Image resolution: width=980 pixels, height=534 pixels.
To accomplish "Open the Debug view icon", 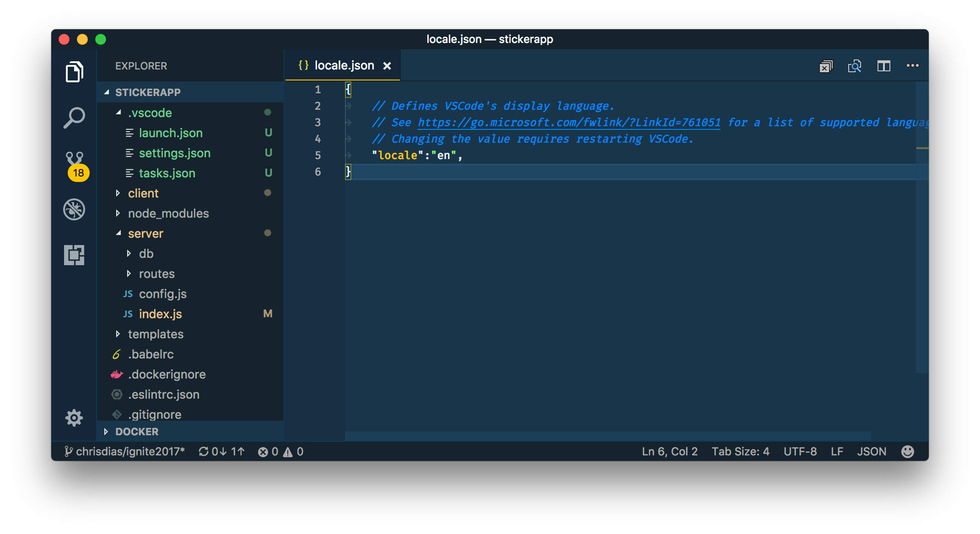I will click(x=74, y=210).
